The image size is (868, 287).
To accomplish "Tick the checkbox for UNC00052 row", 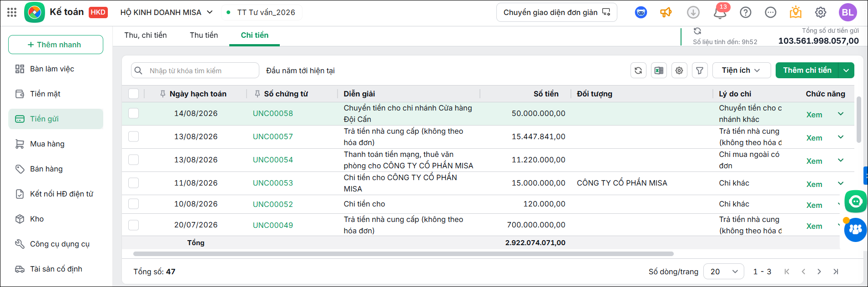I will 133,204.
